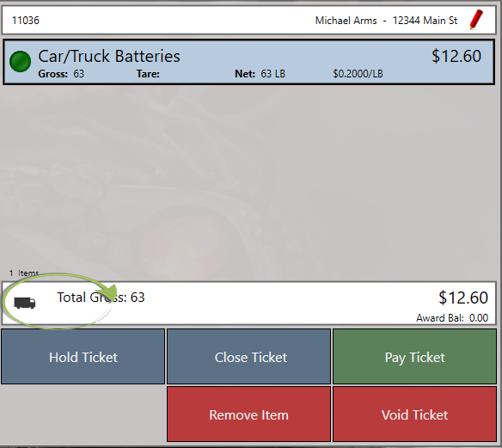Click the black truck icon

point(25,303)
